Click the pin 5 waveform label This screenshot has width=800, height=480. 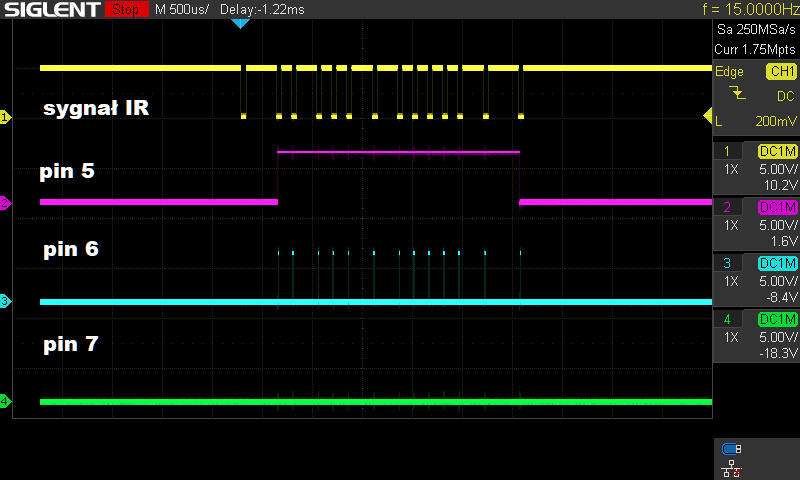[67, 171]
